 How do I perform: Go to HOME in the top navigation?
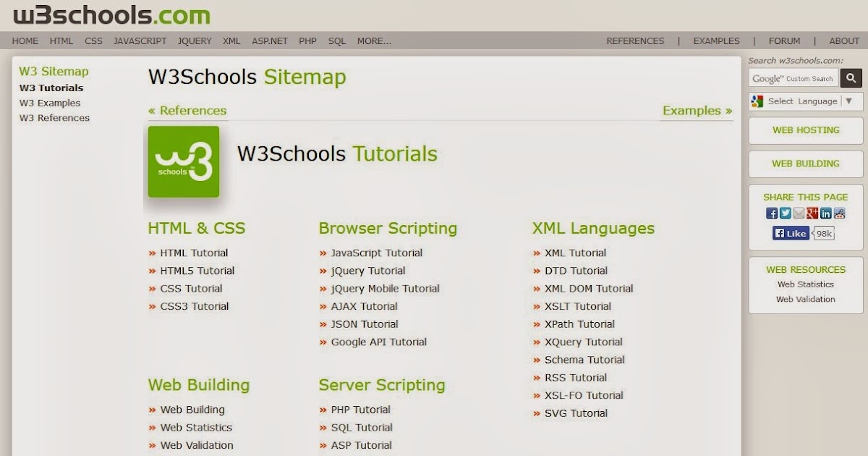coord(25,41)
